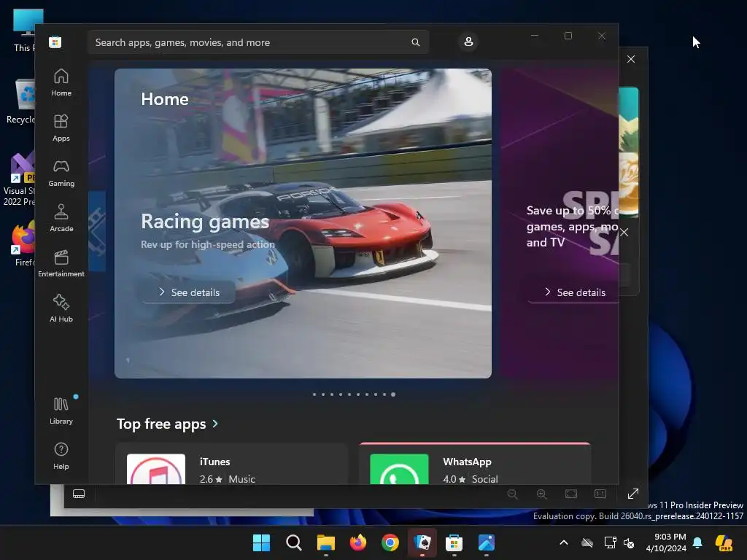
Task: Click the expand fullscreen arrow icon behind Store
Action: (x=633, y=494)
